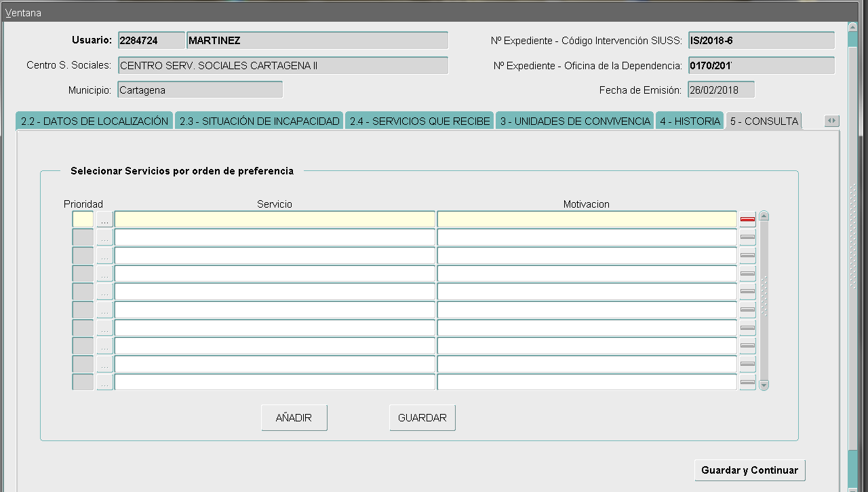Click the gray remove button on fifth row
The width and height of the screenshot is (868, 492).
tap(747, 292)
